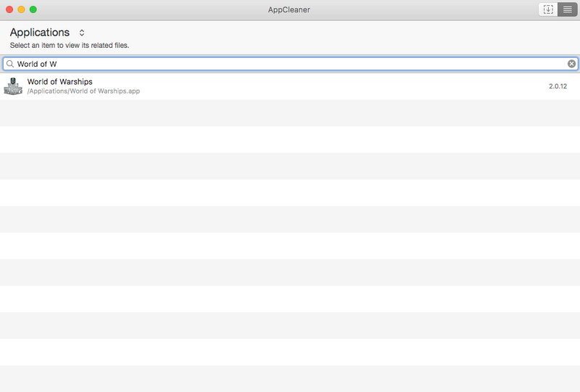Select the World of Warships list entry
The height and width of the screenshot is (392, 580).
pyautogui.click(x=290, y=86)
